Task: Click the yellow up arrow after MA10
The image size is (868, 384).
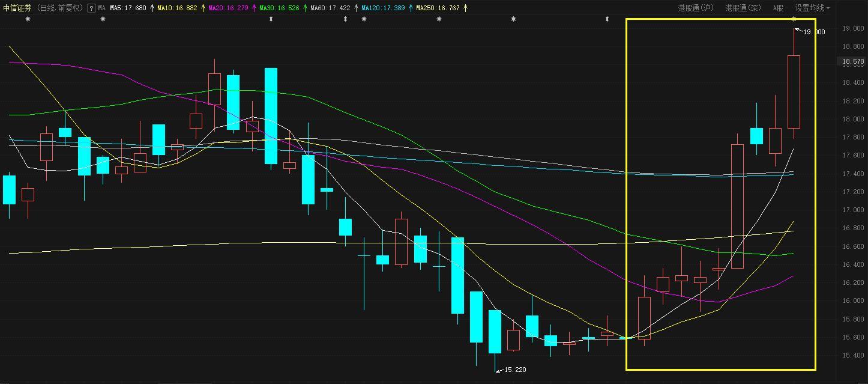Action: tap(203, 8)
